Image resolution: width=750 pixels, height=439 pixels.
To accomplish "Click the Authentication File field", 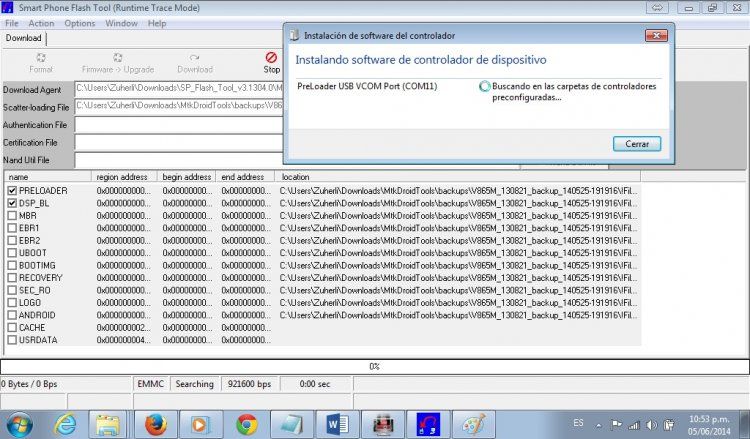I will tap(179, 125).
